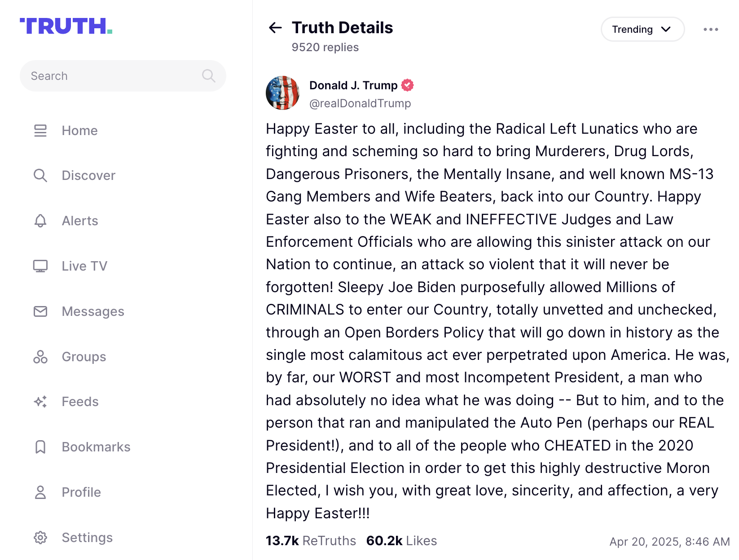Click the Feeds sparkle icon
739x560 pixels.
(40, 402)
